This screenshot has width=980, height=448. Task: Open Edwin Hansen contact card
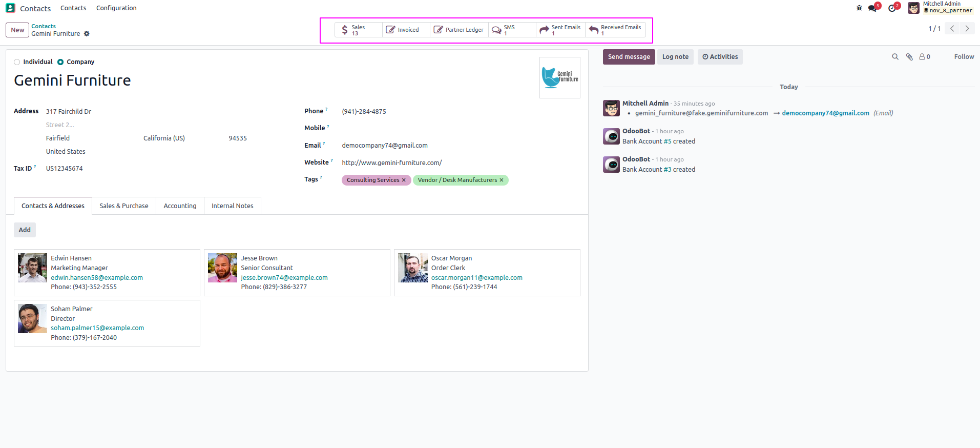(107, 273)
